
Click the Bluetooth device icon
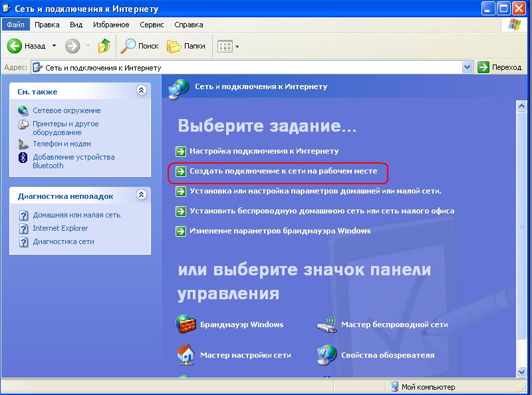coord(23,158)
